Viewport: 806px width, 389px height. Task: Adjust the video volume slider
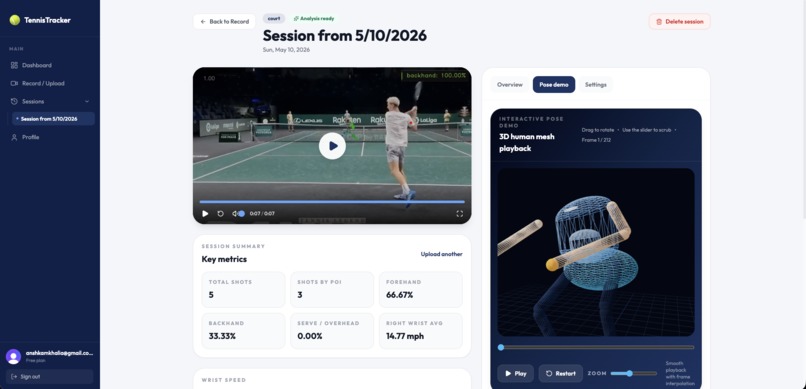(241, 214)
